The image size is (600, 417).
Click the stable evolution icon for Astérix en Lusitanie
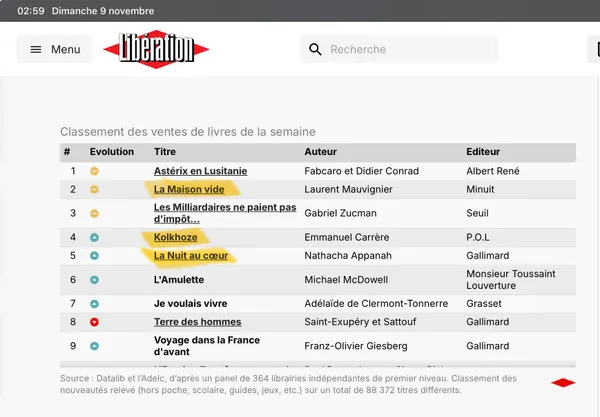pyautogui.click(x=94, y=171)
